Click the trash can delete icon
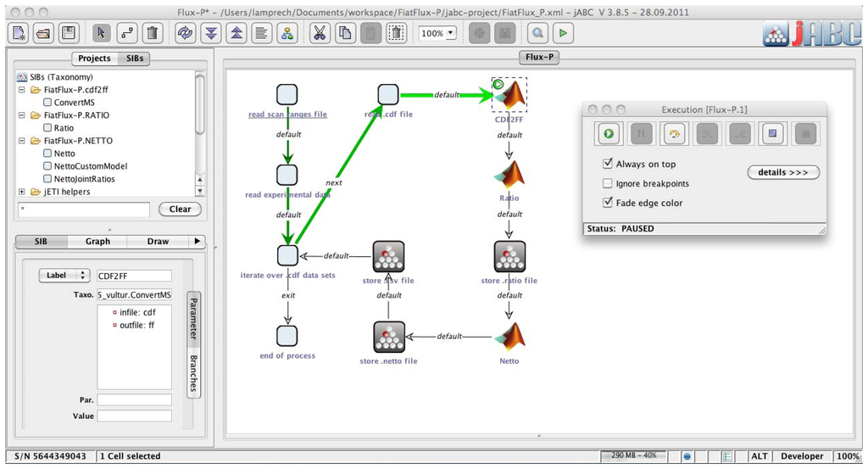The image size is (868, 469). 151,33
